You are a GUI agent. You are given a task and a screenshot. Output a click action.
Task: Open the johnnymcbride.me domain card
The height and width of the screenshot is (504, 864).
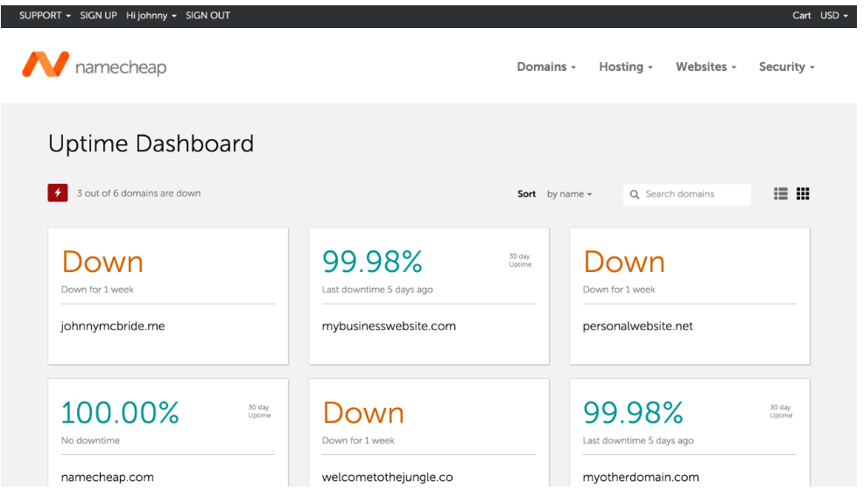(x=168, y=296)
